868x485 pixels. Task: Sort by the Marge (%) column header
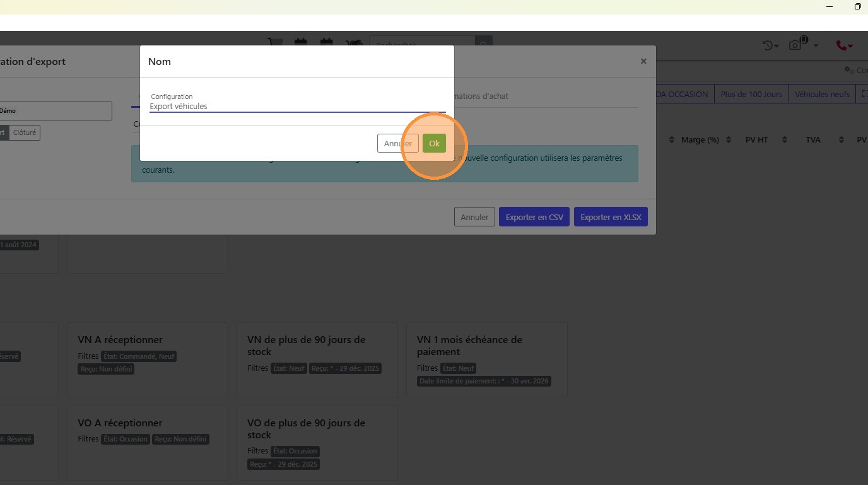click(700, 139)
